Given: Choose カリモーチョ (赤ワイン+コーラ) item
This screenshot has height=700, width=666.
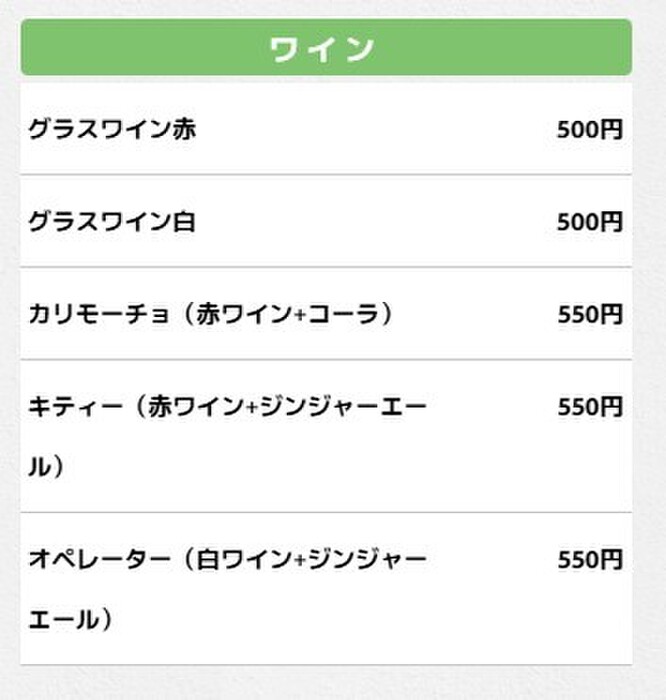Looking at the screenshot, I should click(x=326, y=314).
